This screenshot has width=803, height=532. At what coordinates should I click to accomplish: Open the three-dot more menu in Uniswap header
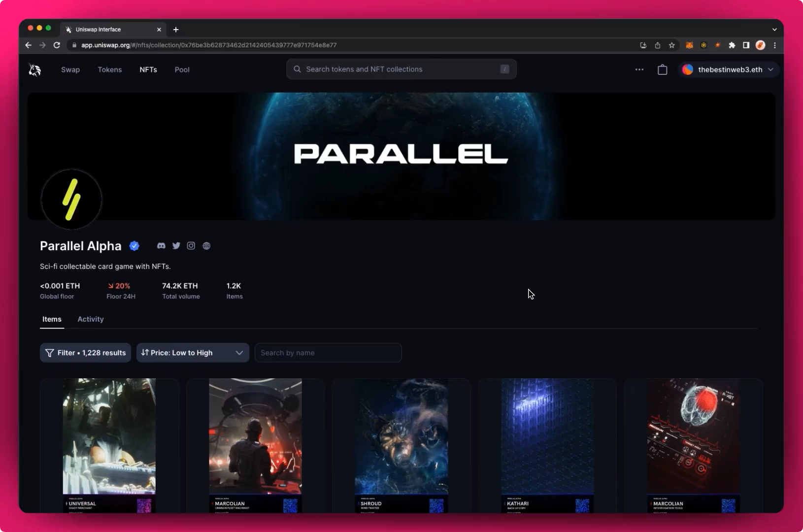point(639,69)
